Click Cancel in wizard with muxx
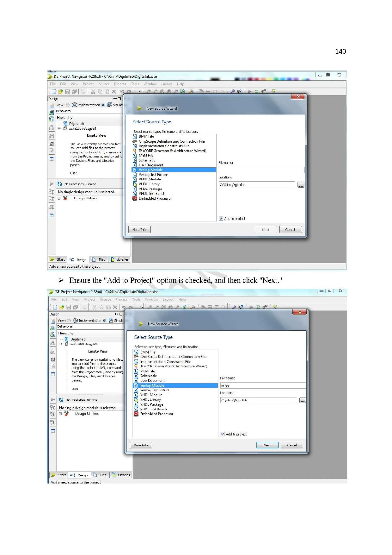392x555 pixels. pyautogui.click(x=292, y=445)
